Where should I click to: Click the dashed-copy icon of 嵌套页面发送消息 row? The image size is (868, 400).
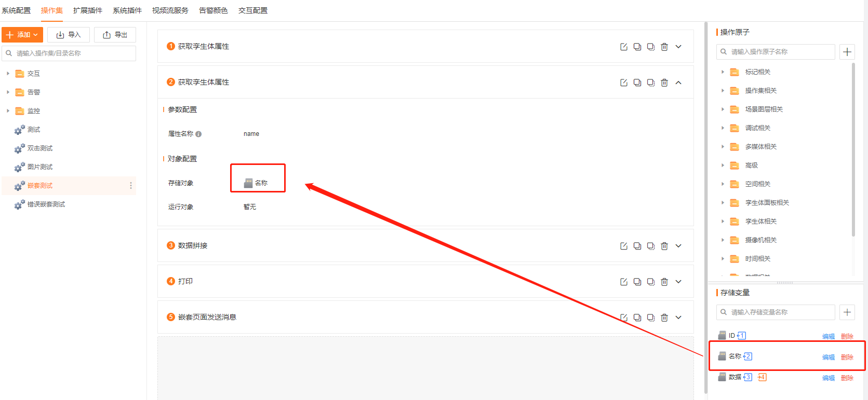(x=651, y=318)
